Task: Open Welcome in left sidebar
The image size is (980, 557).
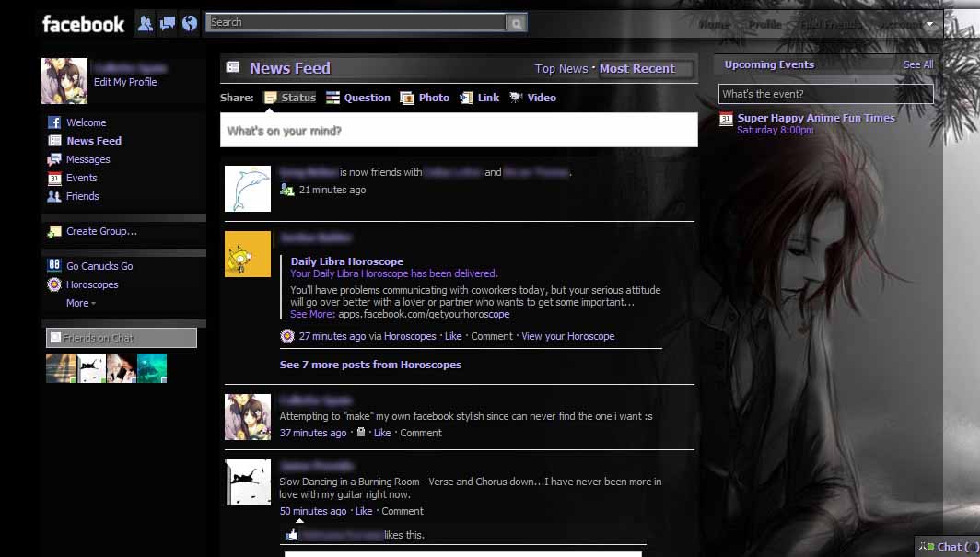Action: [x=87, y=122]
